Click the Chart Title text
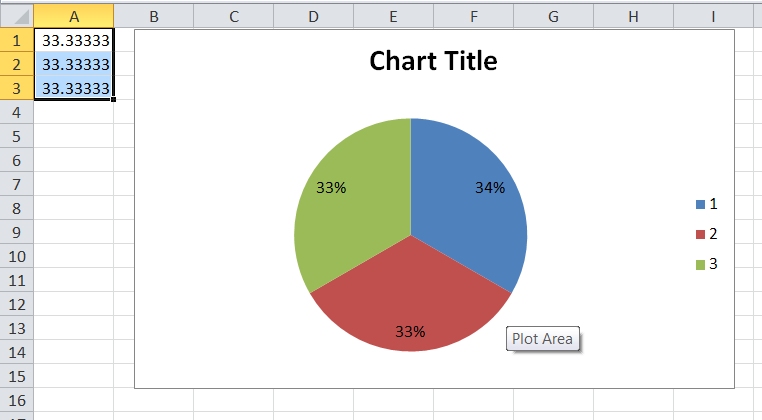 pos(433,61)
